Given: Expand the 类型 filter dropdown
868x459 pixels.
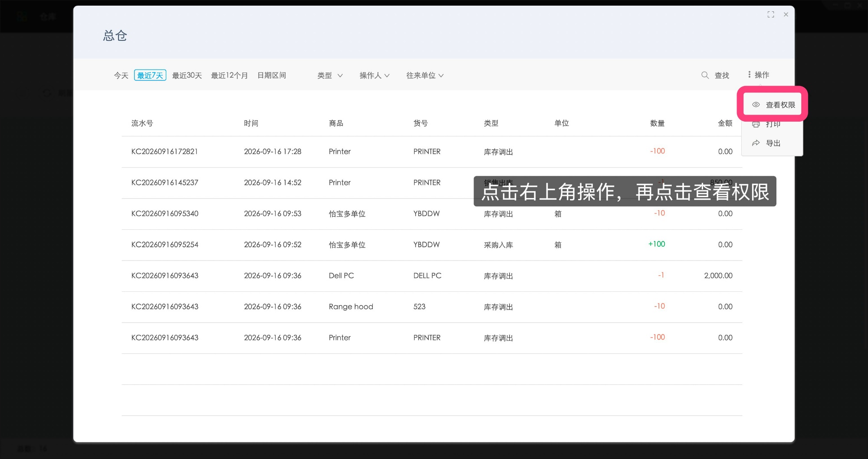Looking at the screenshot, I should click(330, 76).
